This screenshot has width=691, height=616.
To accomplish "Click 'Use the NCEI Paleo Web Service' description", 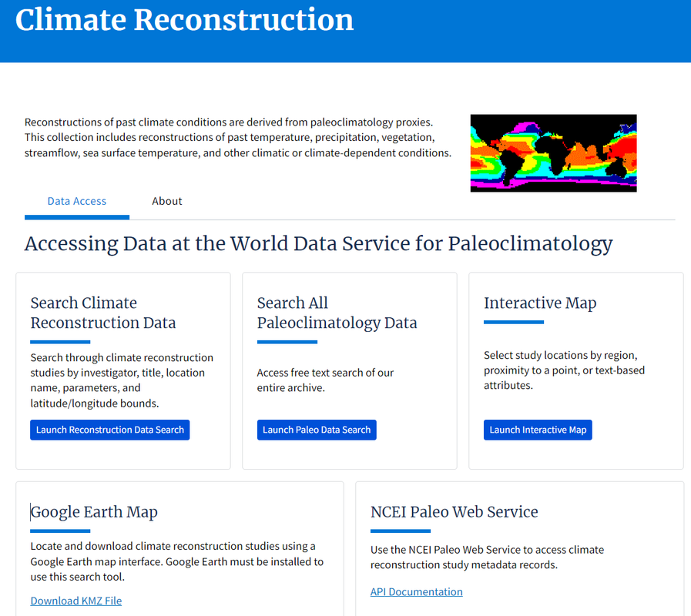I will [487, 557].
